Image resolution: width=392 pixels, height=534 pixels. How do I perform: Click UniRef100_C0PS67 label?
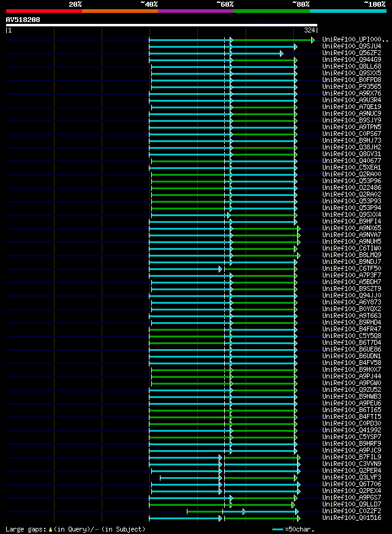[352, 134]
